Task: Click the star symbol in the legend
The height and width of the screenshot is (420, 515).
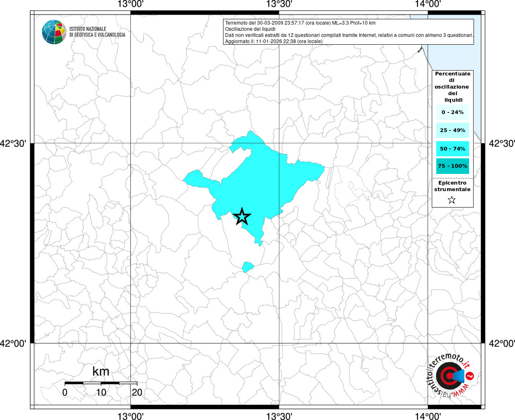Action: 451,200
